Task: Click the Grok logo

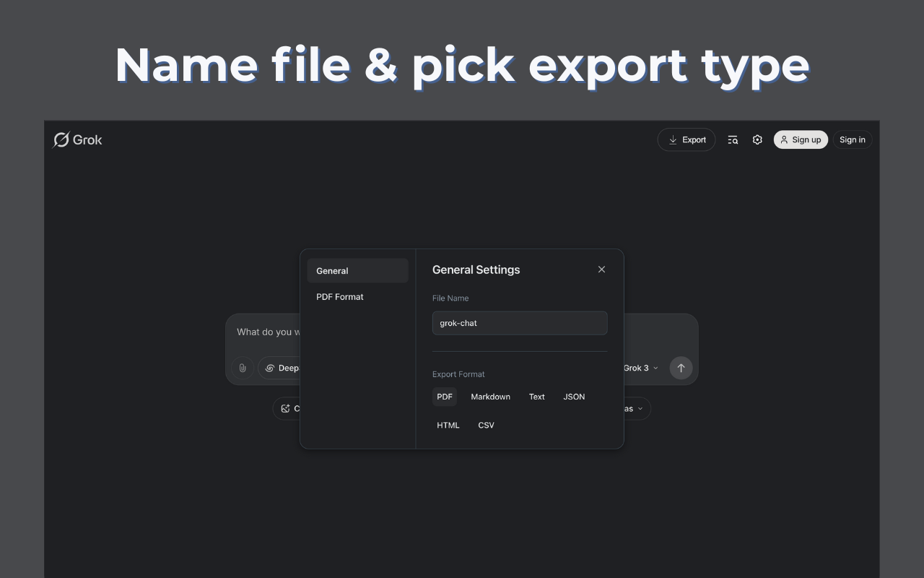Action: [78, 139]
